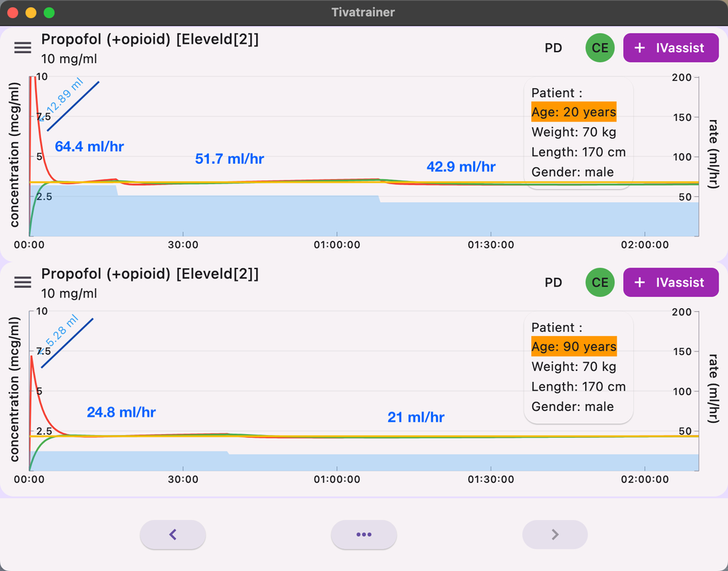Viewport: 728px width, 571px height.
Task: Click the 51.7 ml/hr infusion rate label
Action: (x=229, y=159)
